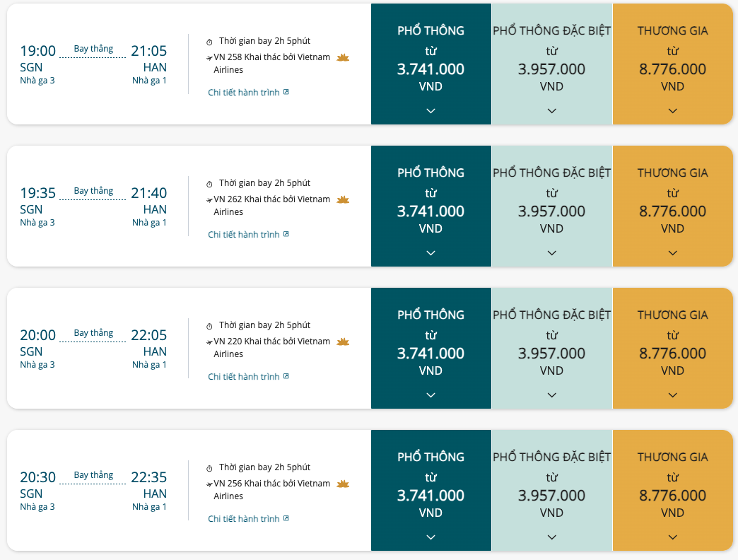Image resolution: width=738 pixels, height=560 pixels.
Task: Click the lotus logo beside VN 256
Action: coord(343,484)
